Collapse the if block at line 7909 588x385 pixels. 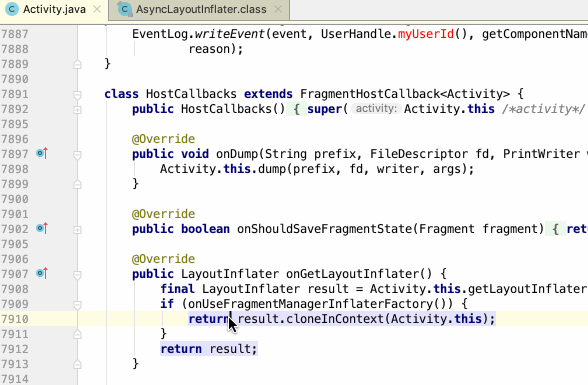(77, 305)
